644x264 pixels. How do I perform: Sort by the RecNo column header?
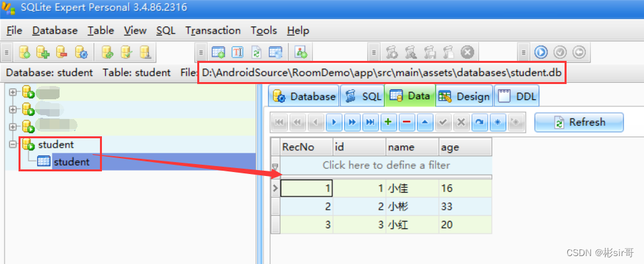(306, 147)
